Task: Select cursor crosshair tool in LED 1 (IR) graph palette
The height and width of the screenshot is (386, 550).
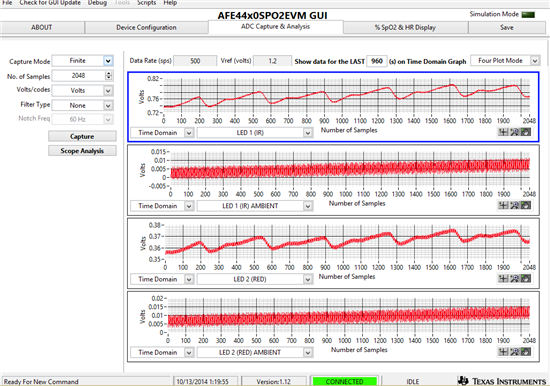Action: pos(503,132)
